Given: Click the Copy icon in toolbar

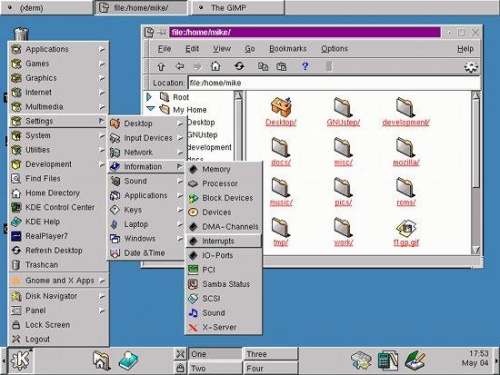Looking at the screenshot, I should pos(263,67).
